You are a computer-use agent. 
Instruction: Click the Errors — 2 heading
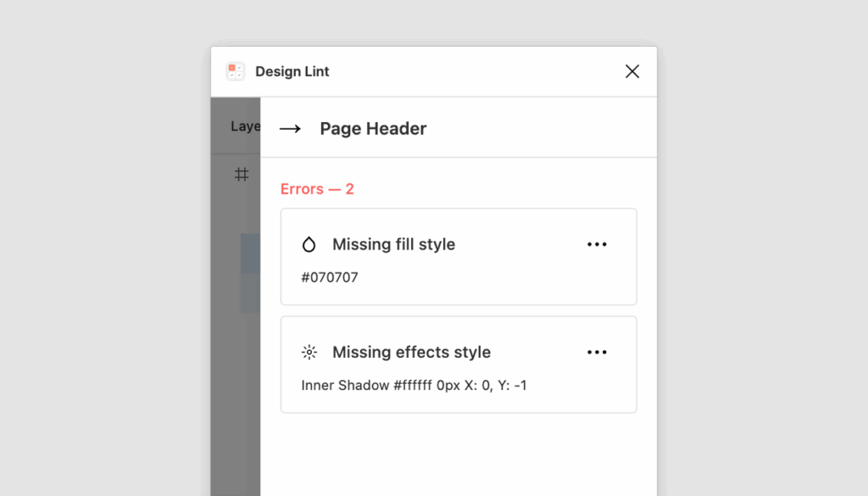click(x=317, y=189)
